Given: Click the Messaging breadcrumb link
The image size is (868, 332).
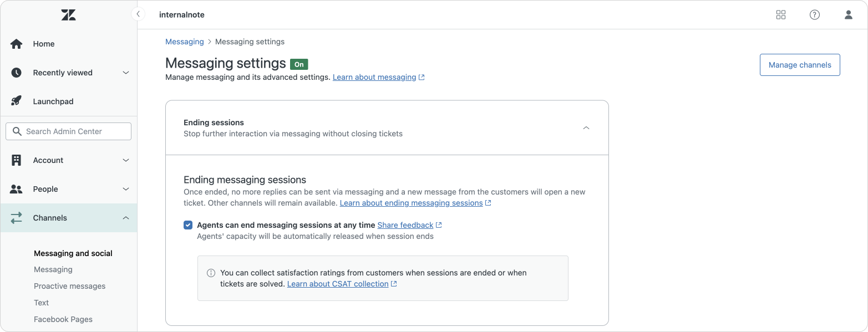Looking at the screenshot, I should 184,42.
